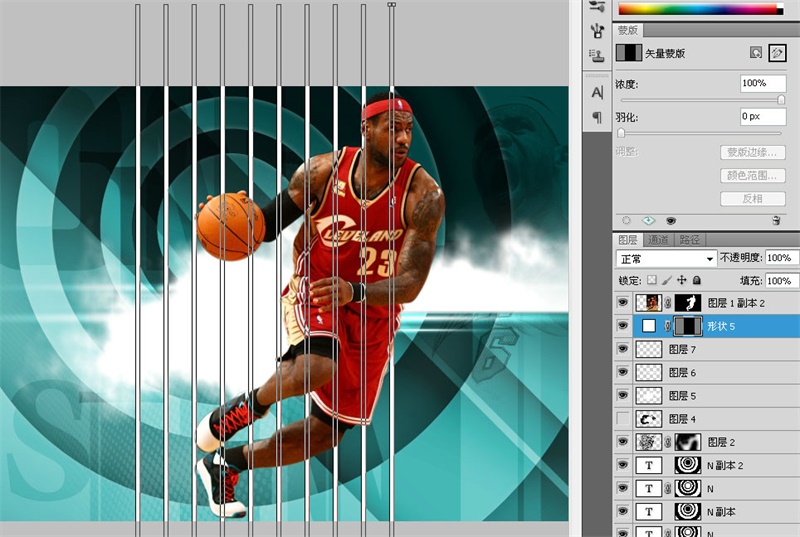Viewport: 800px width, 537px height.
Task: Click the delete mask trash icon
Action: pyautogui.click(x=776, y=220)
